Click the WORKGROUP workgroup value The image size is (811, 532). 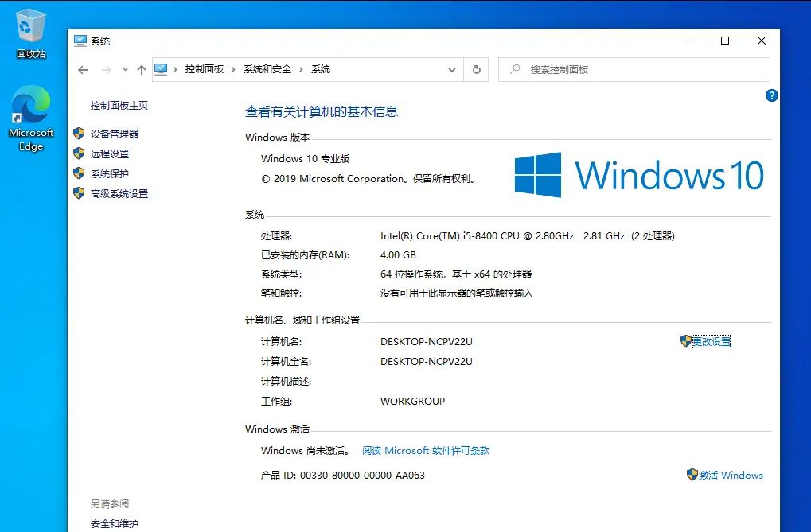pyautogui.click(x=413, y=402)
